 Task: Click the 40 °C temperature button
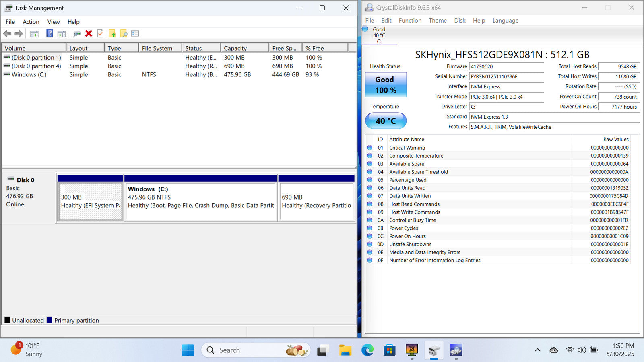[386, 121]
